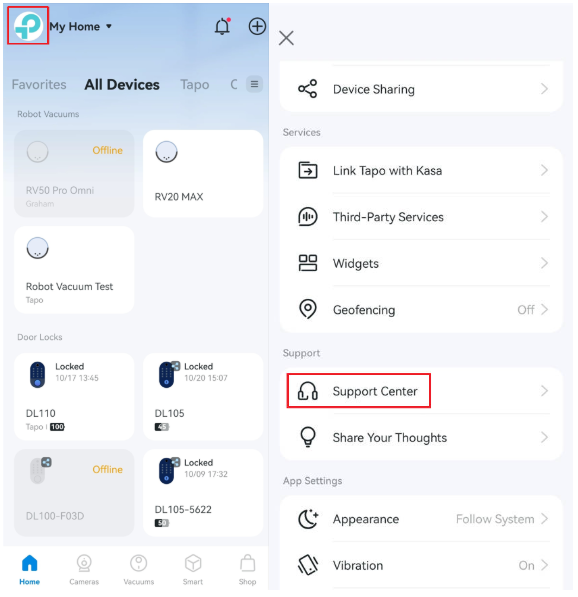
Task: Open the Cameras bottom tab
Action: [84, 570]
